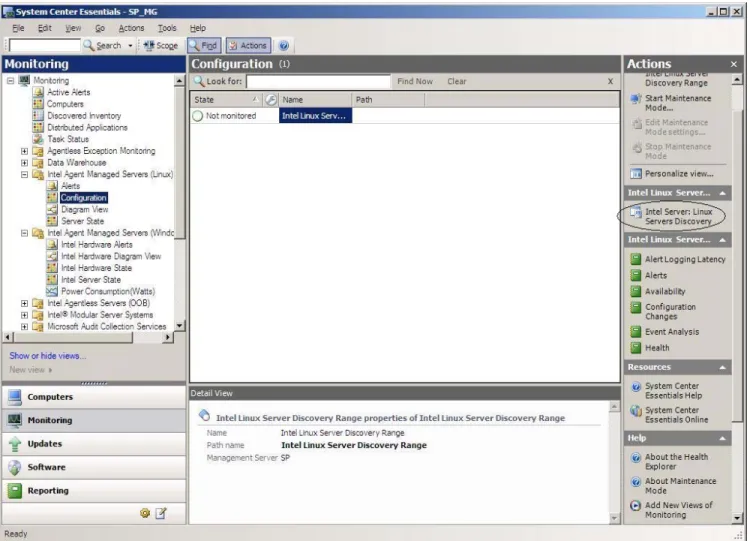Screen dimensions: 750x541
Task: Open Intel Hardware Diagram View icon
Action: pos(52,256)
